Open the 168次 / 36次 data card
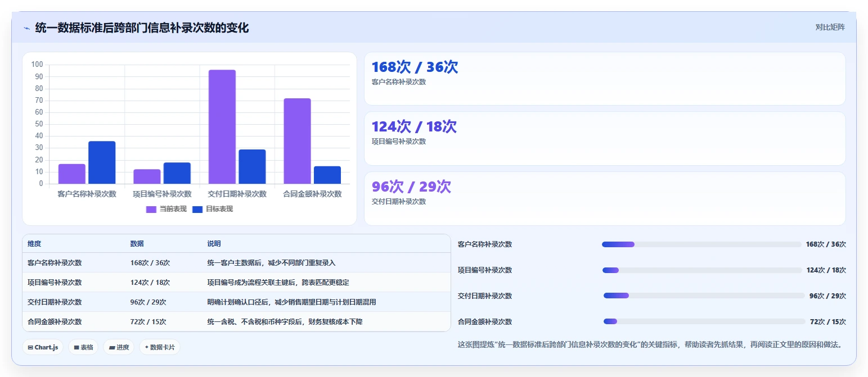Image resolution: width=868 pixels, height=377 pixels. (605, 79)
